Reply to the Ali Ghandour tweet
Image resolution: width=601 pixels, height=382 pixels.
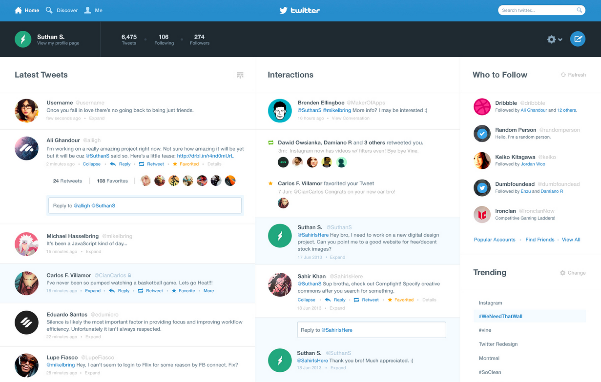(x=120, y=164)
